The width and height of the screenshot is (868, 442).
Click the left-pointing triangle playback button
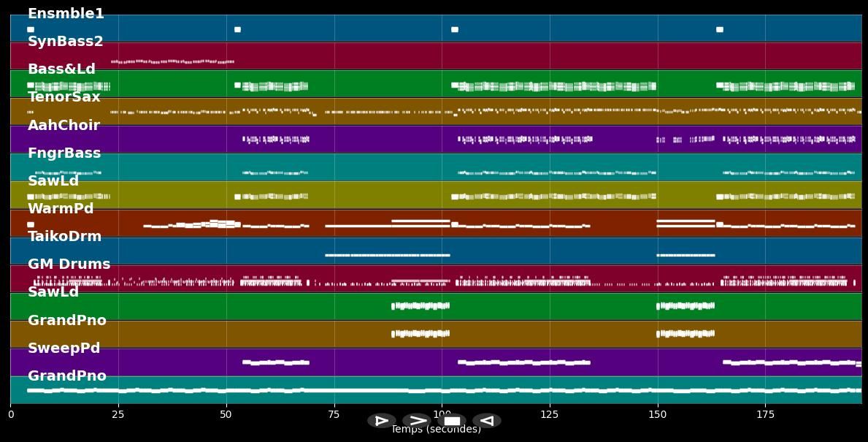pyautogui.click(x=486, y=421)
